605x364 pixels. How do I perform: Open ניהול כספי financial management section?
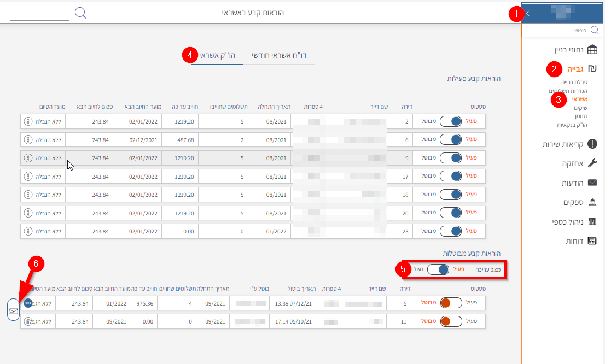(574, 221)
